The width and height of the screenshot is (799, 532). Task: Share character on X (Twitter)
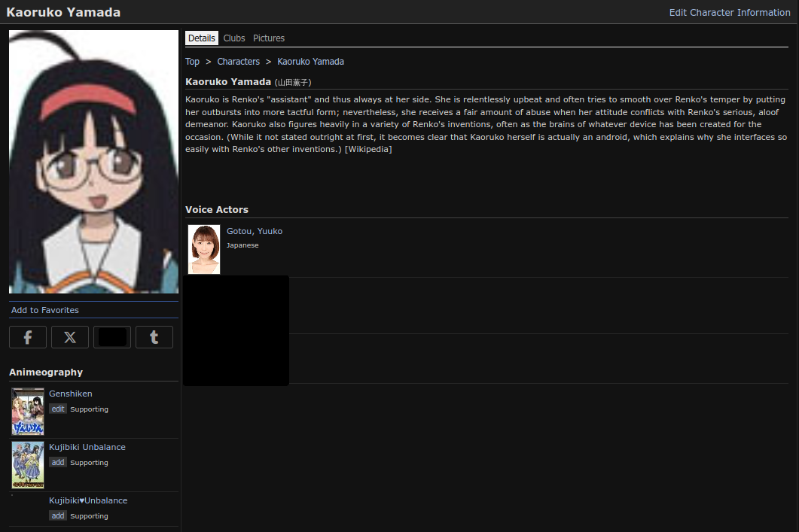(x=70, y=337)
